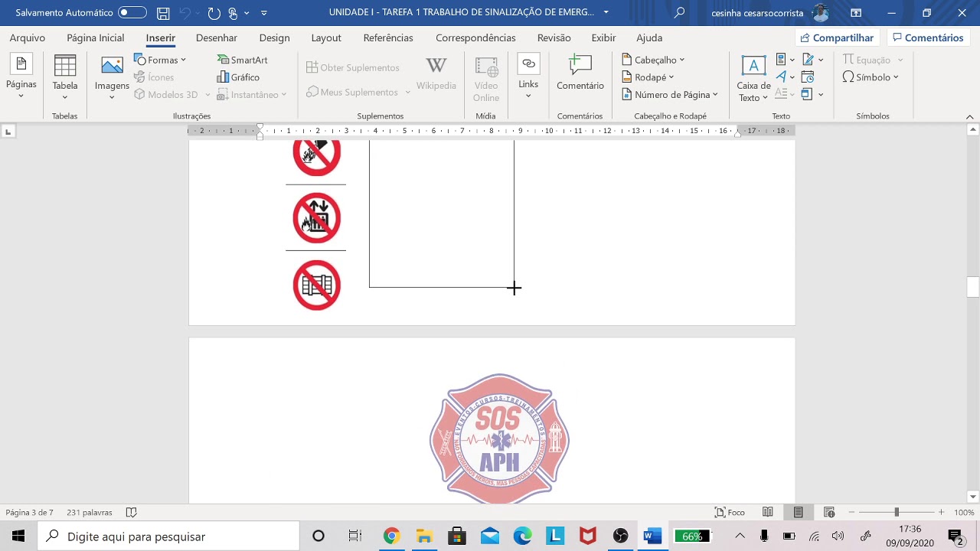Click the zoom out minus button
This screenshot has height=551, width=980.
[x=851, y=513]
